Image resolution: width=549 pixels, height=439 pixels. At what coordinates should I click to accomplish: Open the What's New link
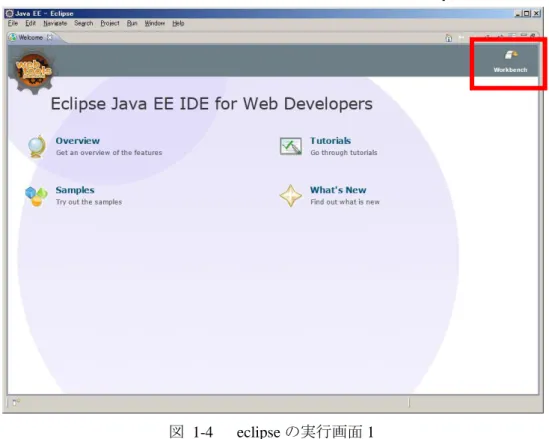click(338, 190)
